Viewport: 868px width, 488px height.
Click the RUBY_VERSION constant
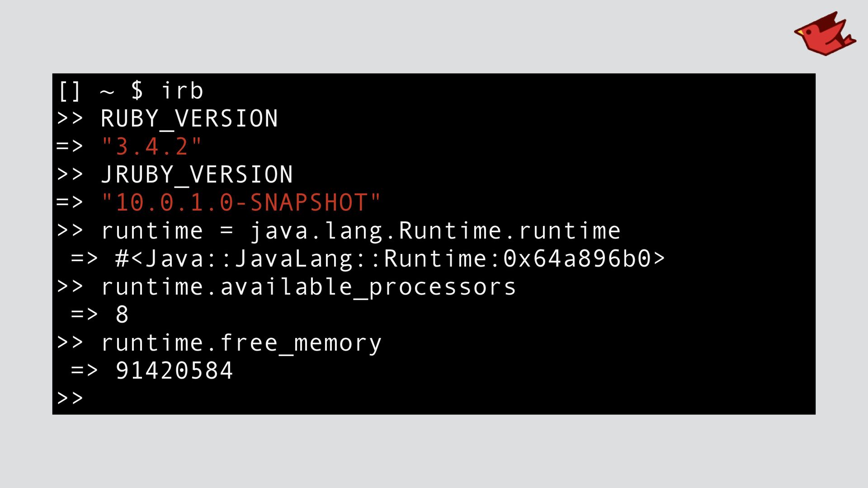(189, 119)
